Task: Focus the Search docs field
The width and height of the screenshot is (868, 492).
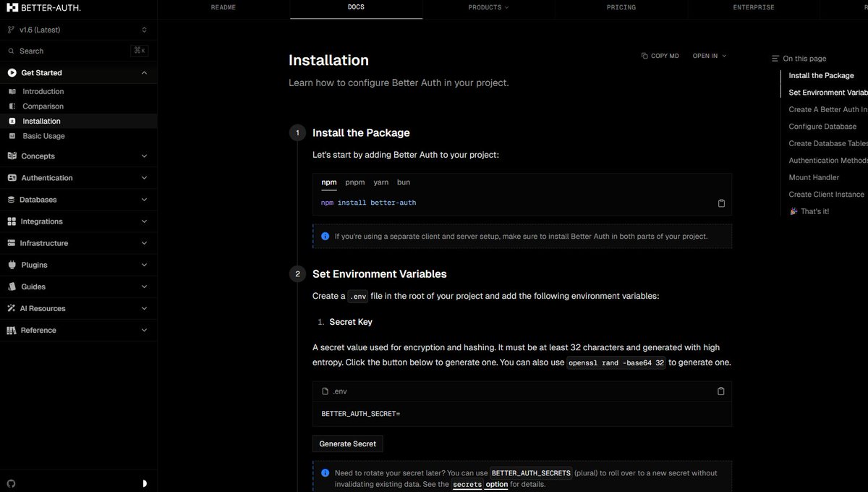Action: click(78, 51)
